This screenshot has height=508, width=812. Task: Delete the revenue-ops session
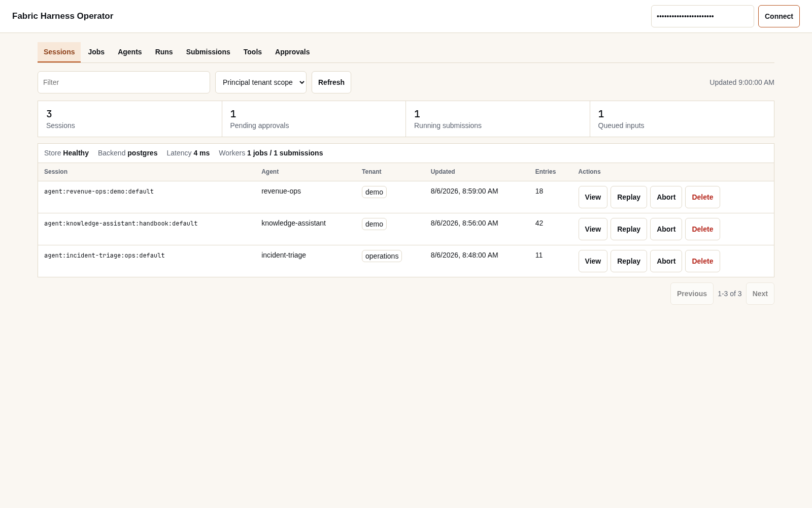(702, 197)
